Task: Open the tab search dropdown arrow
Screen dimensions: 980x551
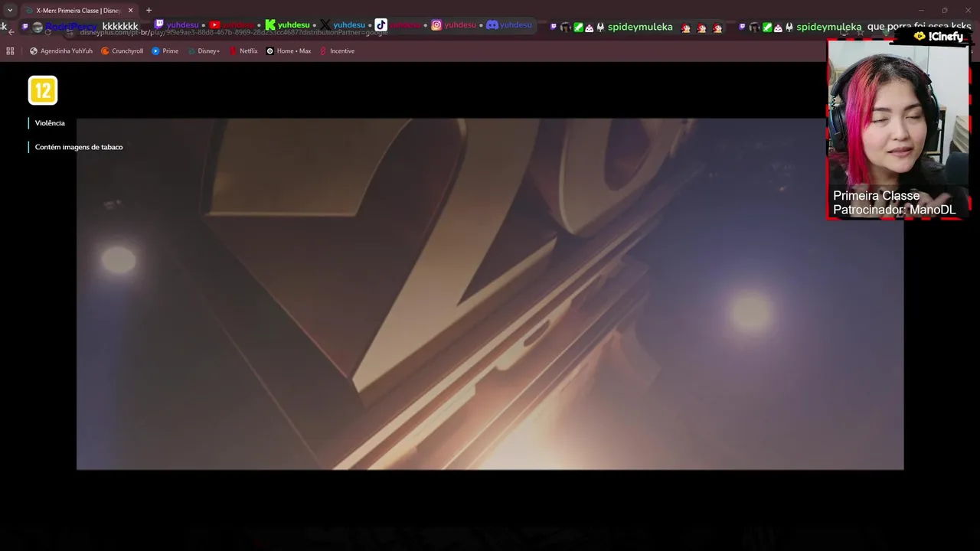Action: (x=10, y=11)
